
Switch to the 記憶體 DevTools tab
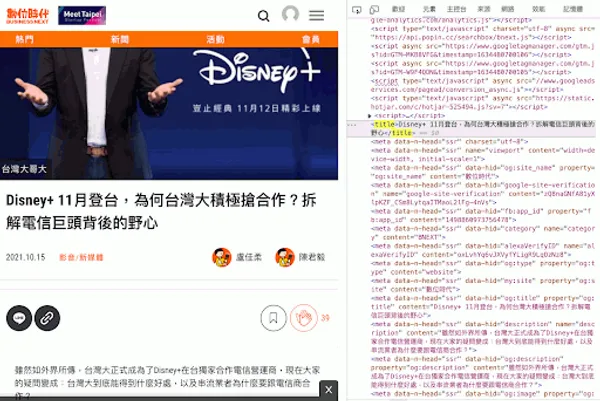pos(573,9)
